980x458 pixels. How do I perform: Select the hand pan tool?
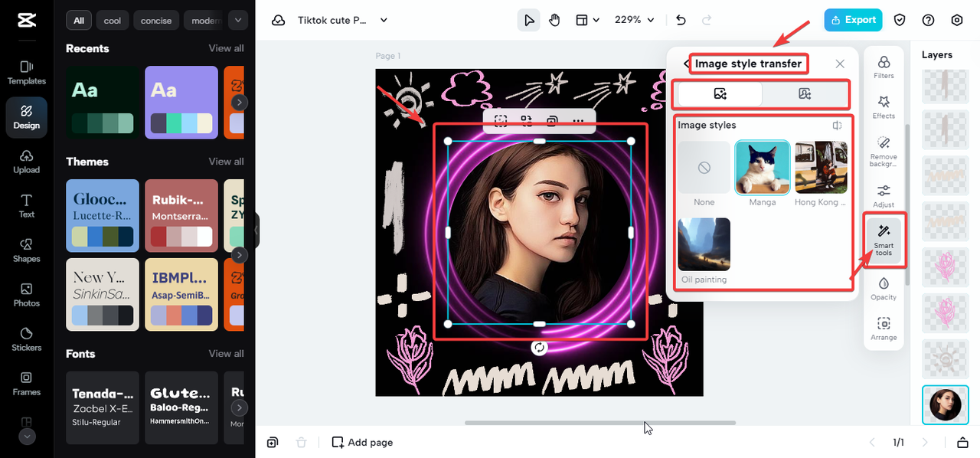pyautogui.click(x=554, y=20)
